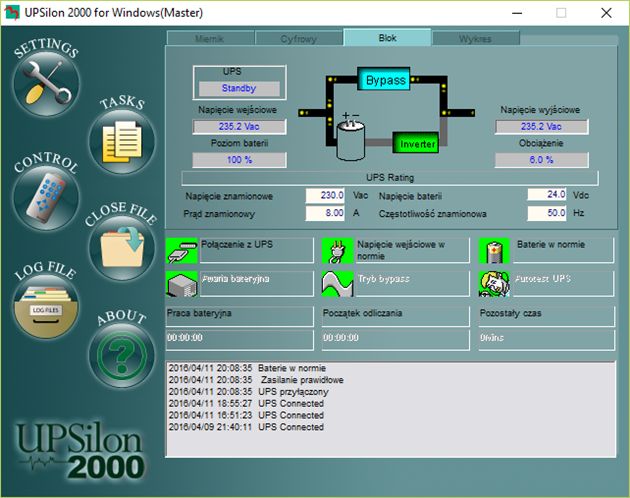Click the Napięcie wejściowe 235.2 Vac field
The height and width of the screenshot is (498, 630).
click(239, 127)
